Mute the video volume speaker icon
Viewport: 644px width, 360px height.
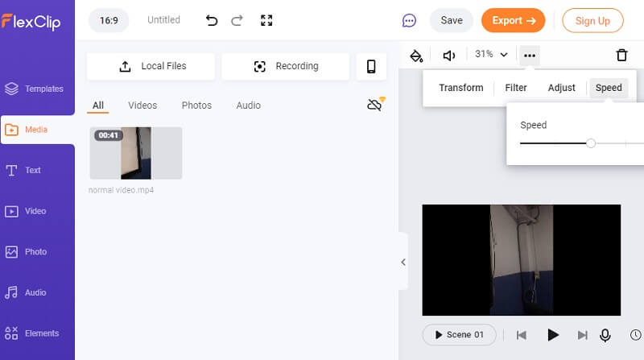click(x=449, y=55)
